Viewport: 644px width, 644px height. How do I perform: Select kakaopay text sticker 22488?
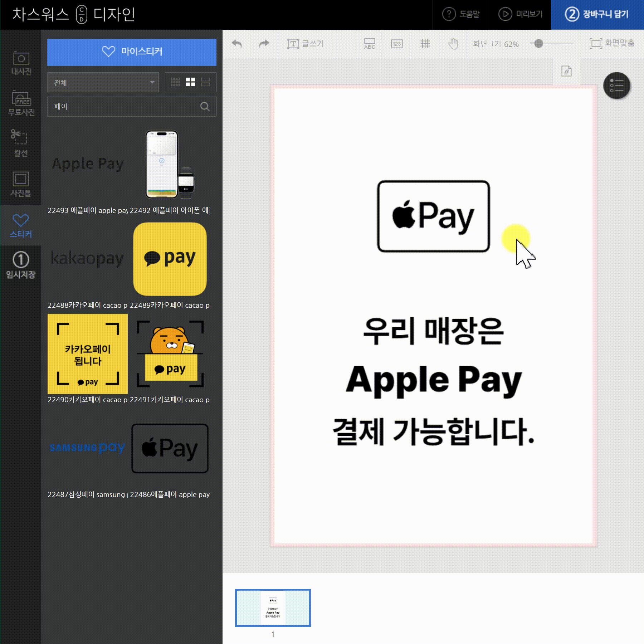(88, 259)
